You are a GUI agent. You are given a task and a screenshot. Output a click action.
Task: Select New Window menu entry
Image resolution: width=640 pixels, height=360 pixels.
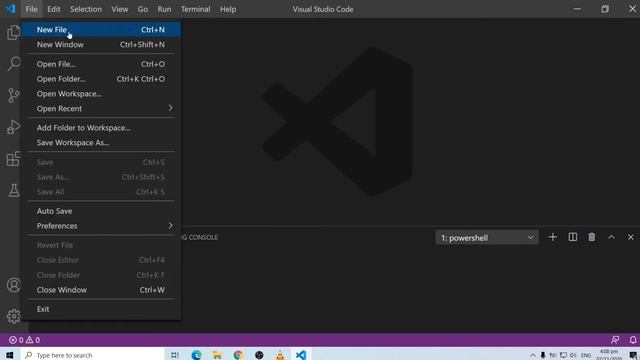click(101, 44)
